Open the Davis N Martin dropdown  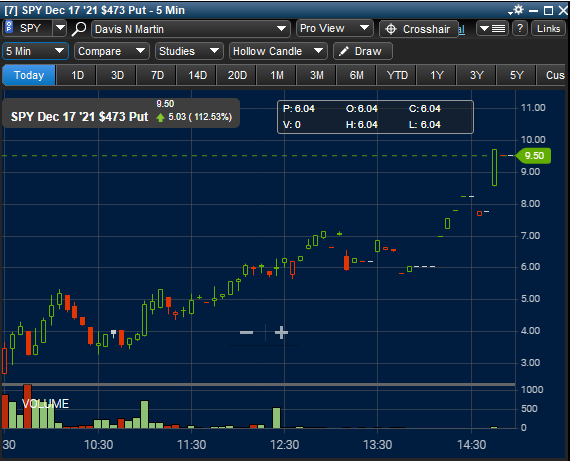click(x=190, y=29)
